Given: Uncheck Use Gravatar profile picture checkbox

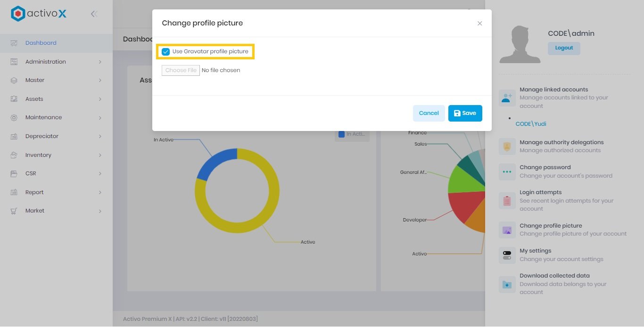Looking at the screenshot, I should (x=166, y=52).
